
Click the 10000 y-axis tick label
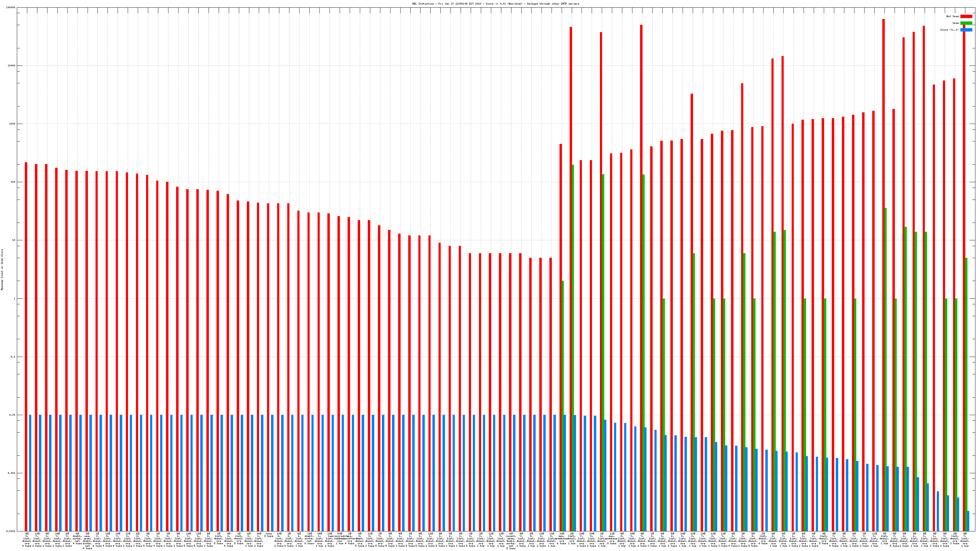point(12,66)
